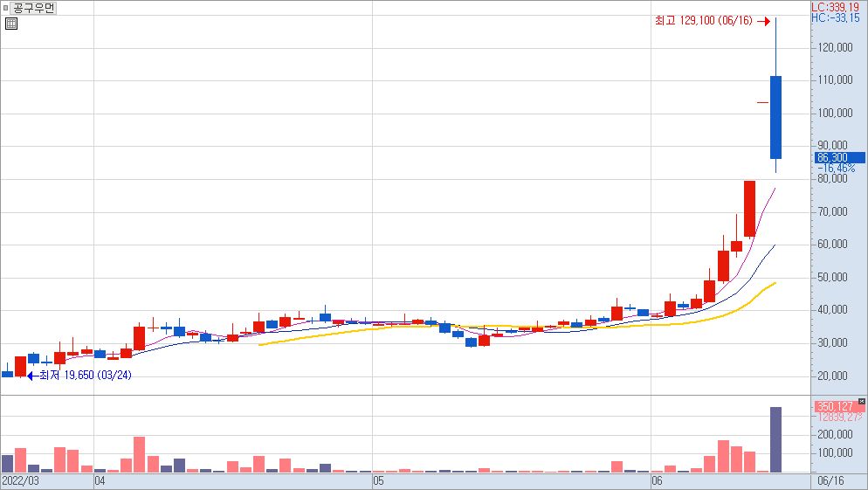Click the 04 month axis label
868x490 pixels.
point(100,480)
